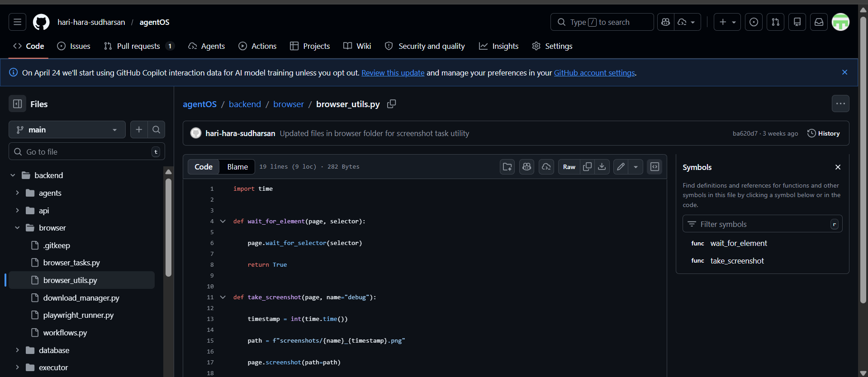The height and width of the screenshot is (377, 868).
Task: Click the edit file pencil icon
Action: point(621,167)
